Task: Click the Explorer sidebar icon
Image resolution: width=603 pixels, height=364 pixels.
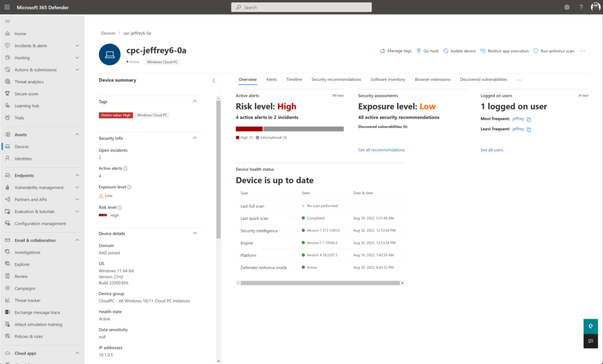Action: click(7, 264)
